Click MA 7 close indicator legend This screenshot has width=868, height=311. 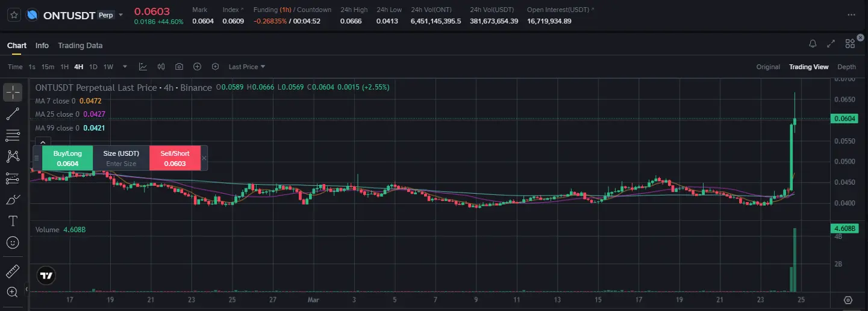(68, 101)
